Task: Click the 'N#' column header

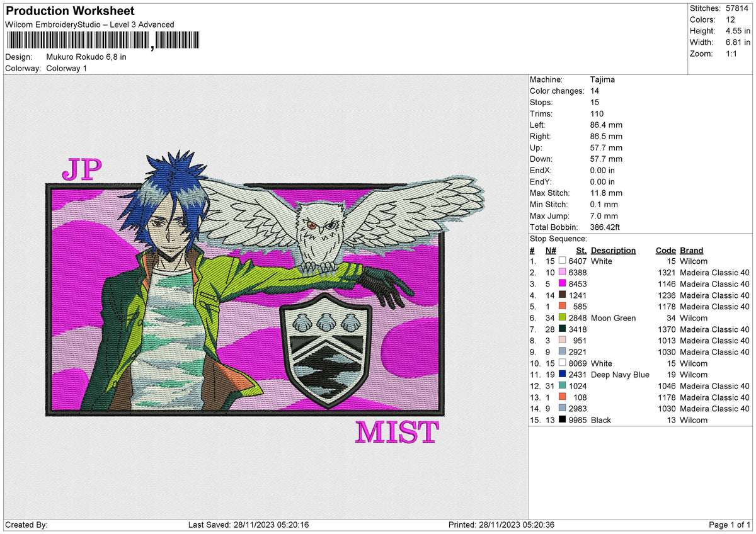Action: pyautogui.click(x=551, y=251)
